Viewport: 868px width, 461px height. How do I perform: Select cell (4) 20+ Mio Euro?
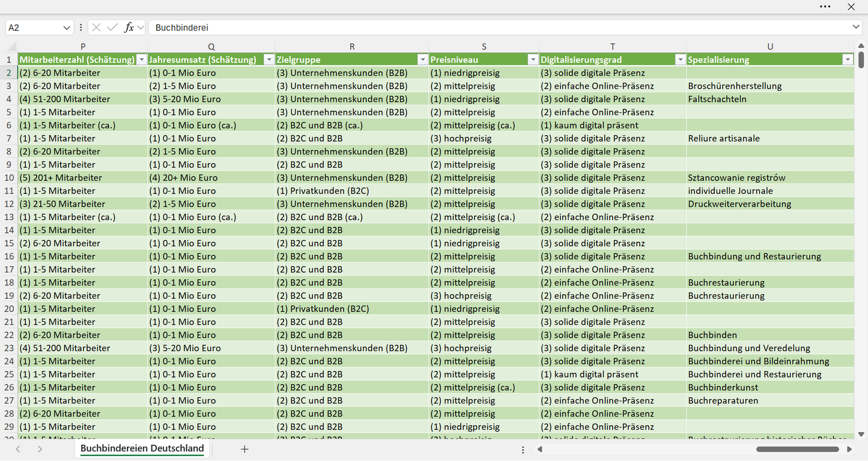(x=211, y=178)
